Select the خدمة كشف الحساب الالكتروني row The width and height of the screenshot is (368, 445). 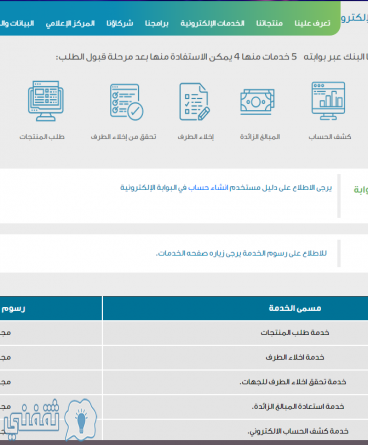pos(184,430)
